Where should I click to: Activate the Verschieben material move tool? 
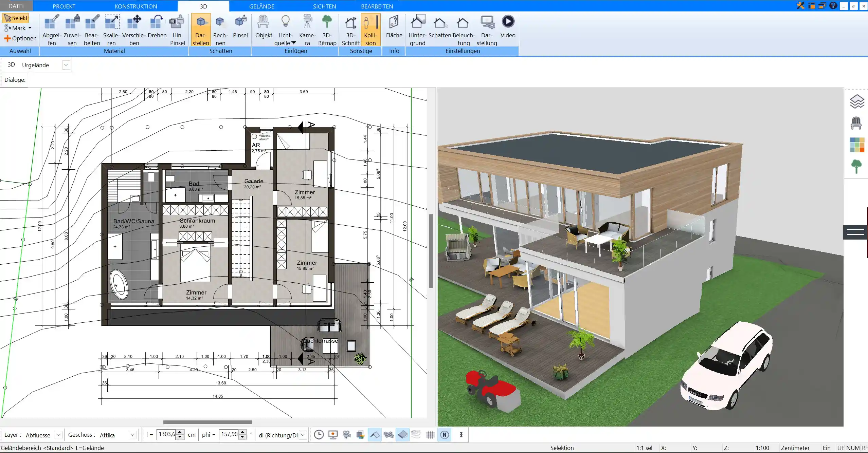click(134, 30)
